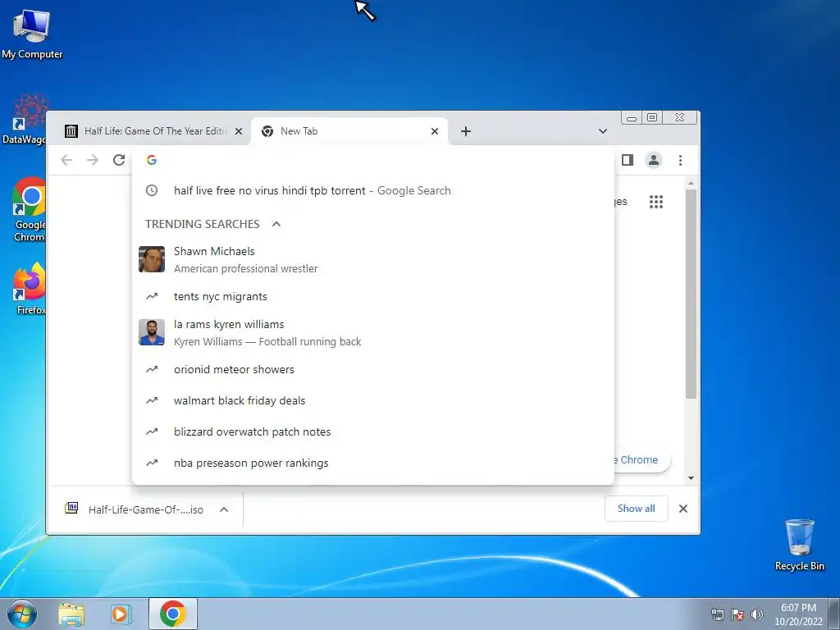Open the Windows Explorer taskbar icon

71,614
